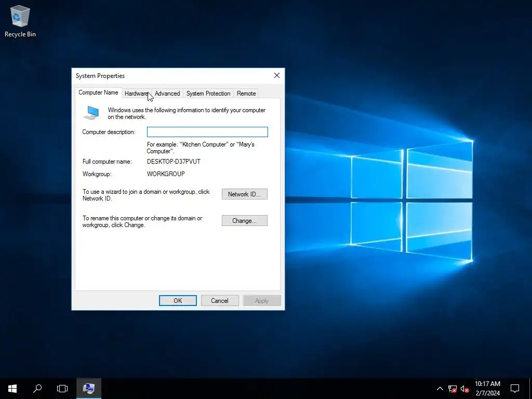Screen dimensions: 532x399
Task: Close the System Properties dialog
Action: tap(277, 76)
